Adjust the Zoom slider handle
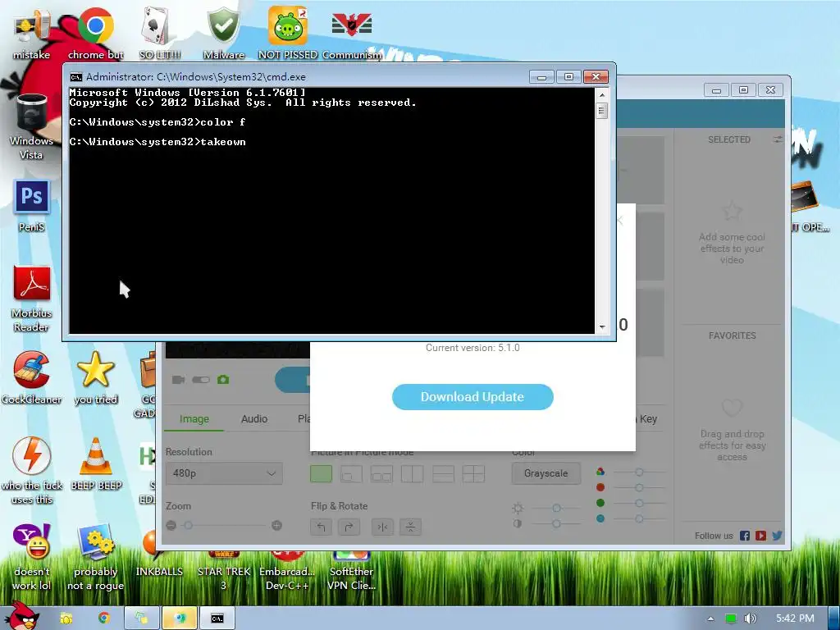The height and width of the screenshot is (630, 840). click(188, 526)
